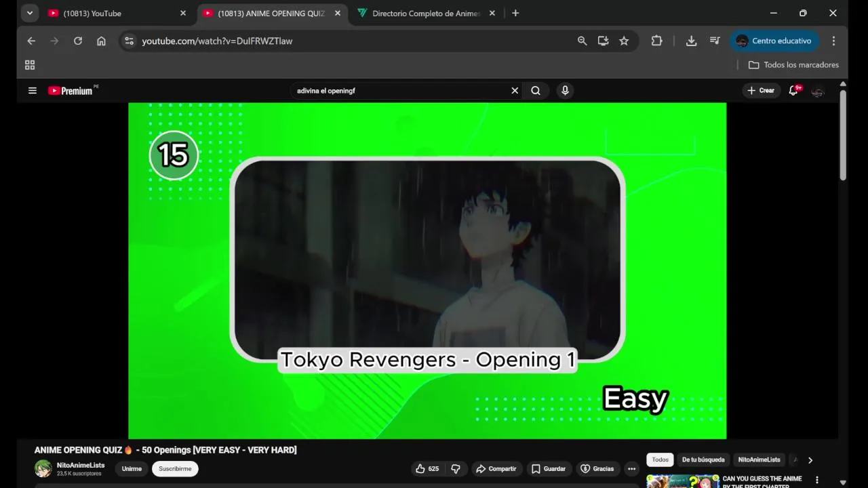
Task: Reload the current page
Action: (78, 41)
